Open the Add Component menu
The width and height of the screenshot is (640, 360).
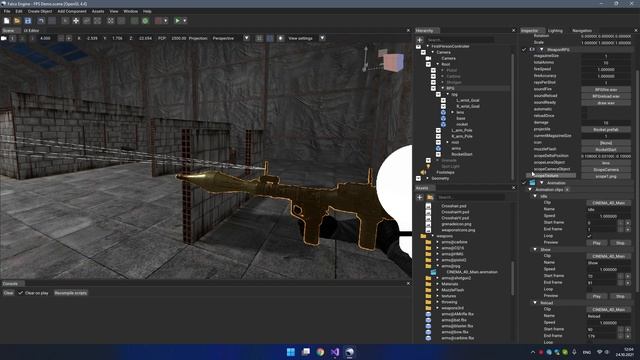(72, 11)
